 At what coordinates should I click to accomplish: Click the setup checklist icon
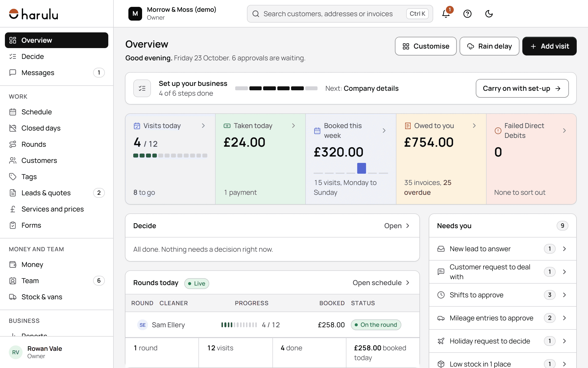click(x=142, y=88)
